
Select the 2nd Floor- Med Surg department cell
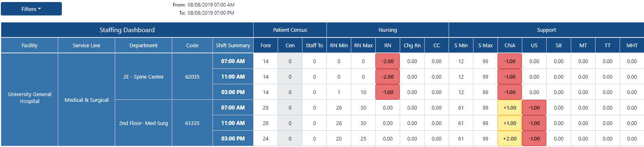click(143, 123)
